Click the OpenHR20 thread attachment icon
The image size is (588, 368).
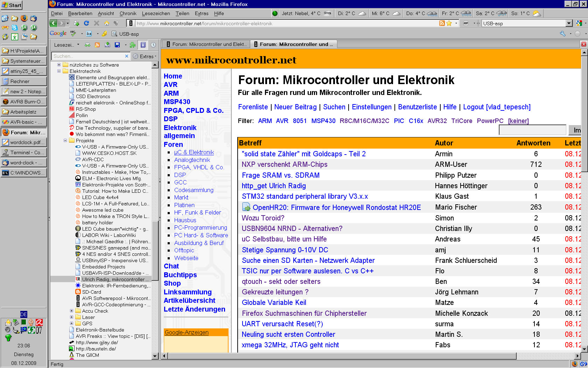[x=246, y=207]
